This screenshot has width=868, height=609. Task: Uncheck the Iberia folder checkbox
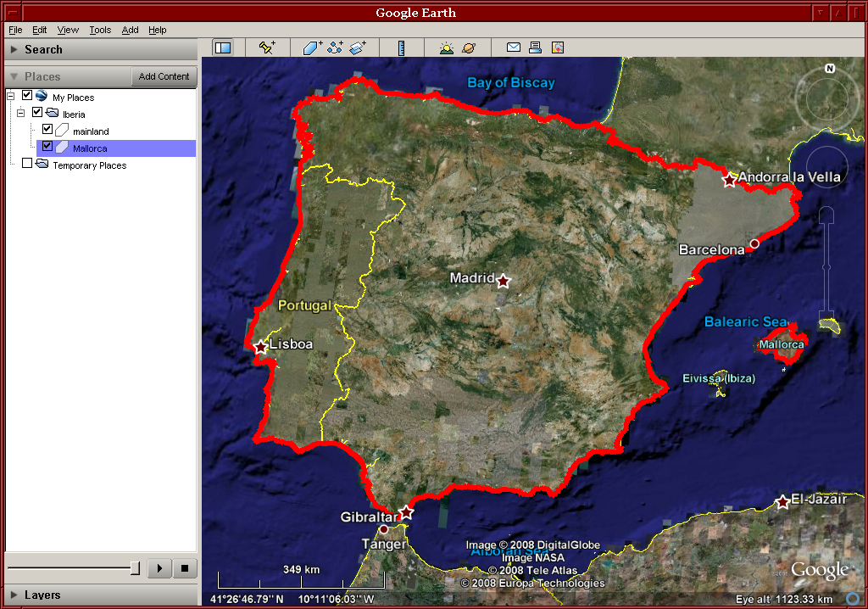pos(37,112)
